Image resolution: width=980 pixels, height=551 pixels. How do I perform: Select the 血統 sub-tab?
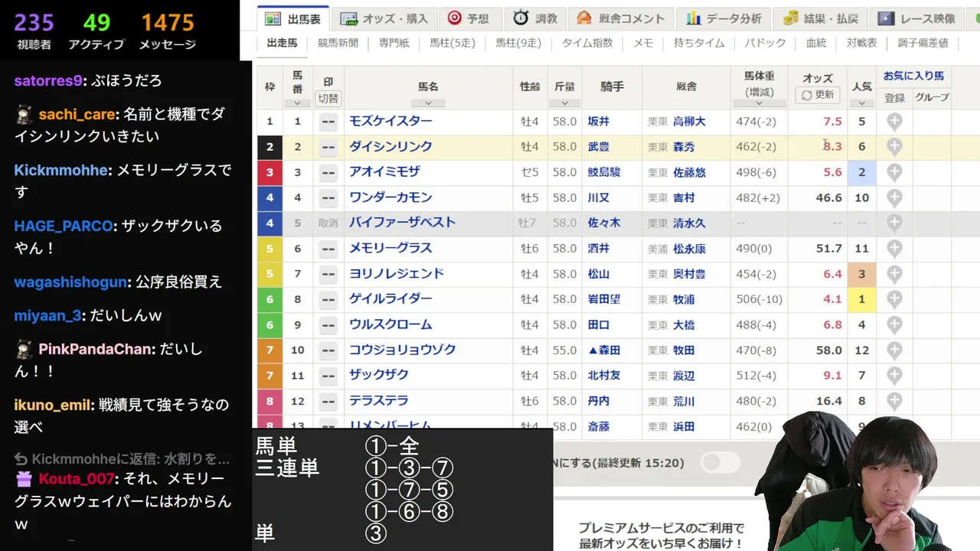[x=816, y=43]
